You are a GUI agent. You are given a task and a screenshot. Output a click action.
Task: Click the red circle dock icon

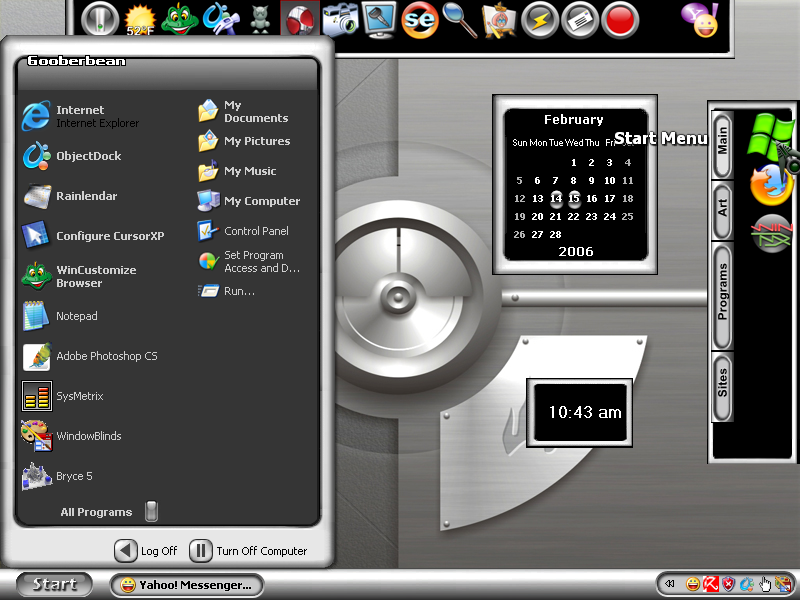620,19
